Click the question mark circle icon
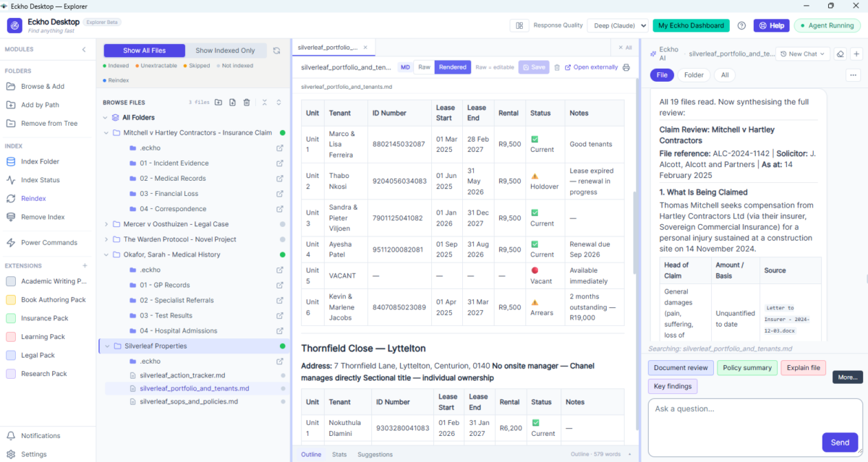Image resolution: width=868 pixels, height=462 pixels. (x=741, y=25)
